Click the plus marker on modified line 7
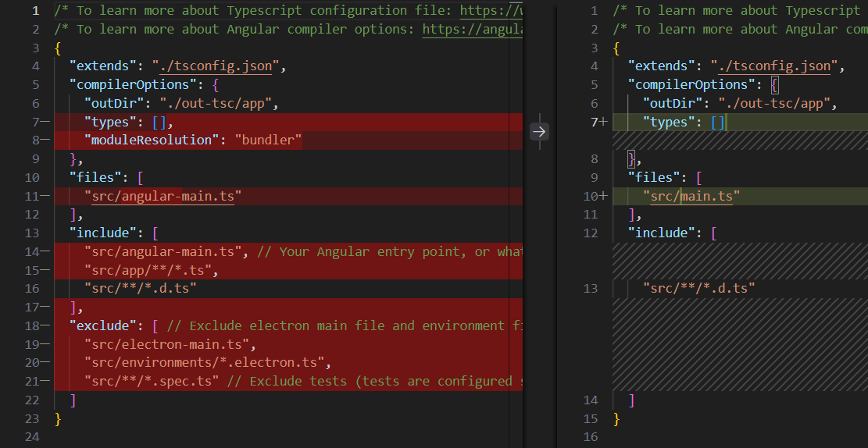Image resolution: width=868 pixels, height=448 pixels. click(x=603, y=122)
